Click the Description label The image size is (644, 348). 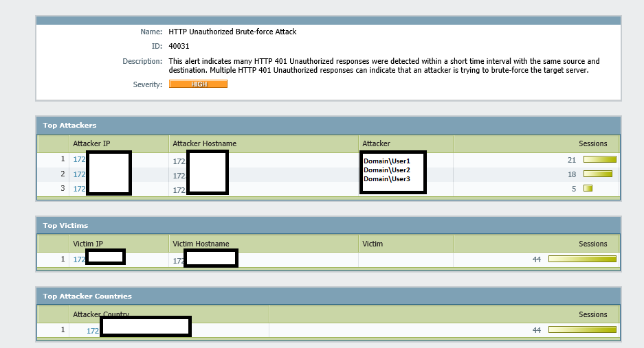142,61
